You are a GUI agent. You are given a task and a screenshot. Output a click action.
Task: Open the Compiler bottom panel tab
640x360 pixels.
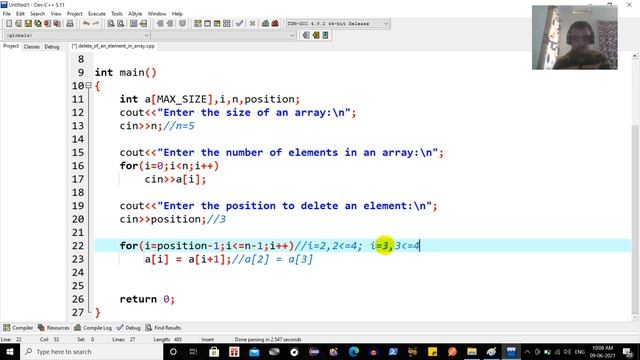coord(18,328)
